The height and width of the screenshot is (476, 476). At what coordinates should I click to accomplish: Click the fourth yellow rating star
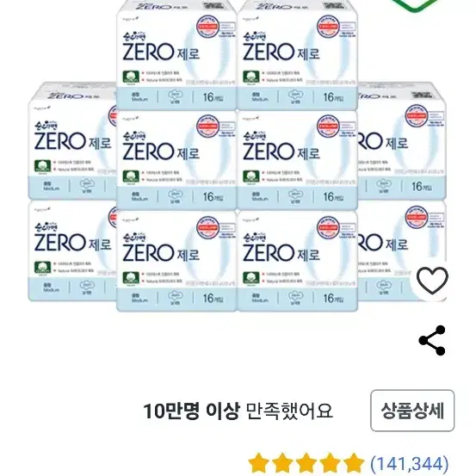330,464
